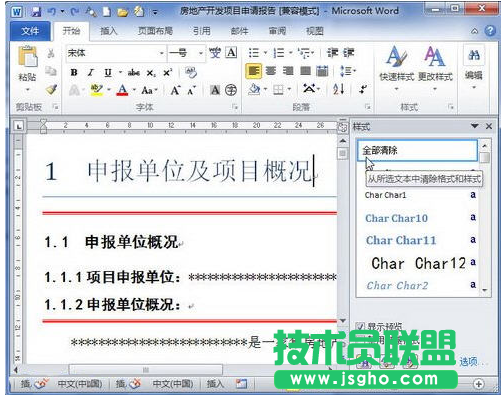Switch to References tab
The height and width of the screenshot is (395, 501).
click(202, 31)
